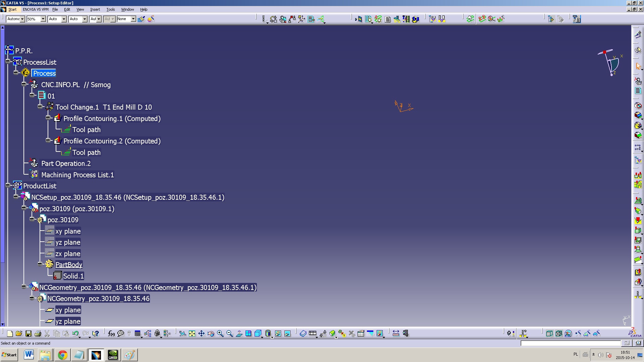Open the 50% opacity dropdown

click(x=43, y=19)
